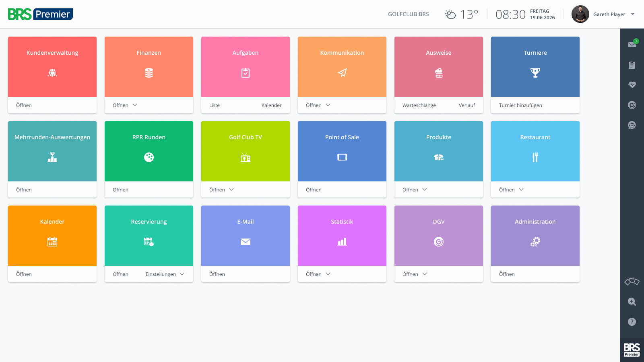Click the magnifier zoom icon in sidebar
Viewport: 644px width, 362px height.
(632, 302)
